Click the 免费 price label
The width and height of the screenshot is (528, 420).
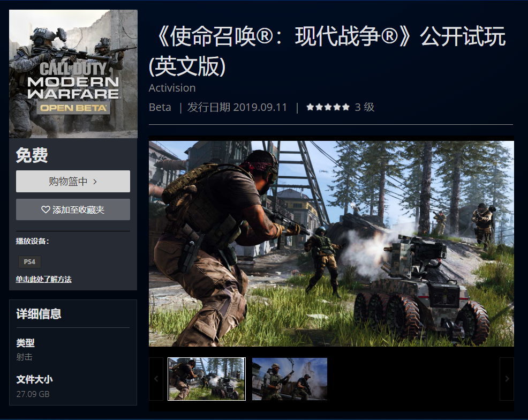click(32, 155)
